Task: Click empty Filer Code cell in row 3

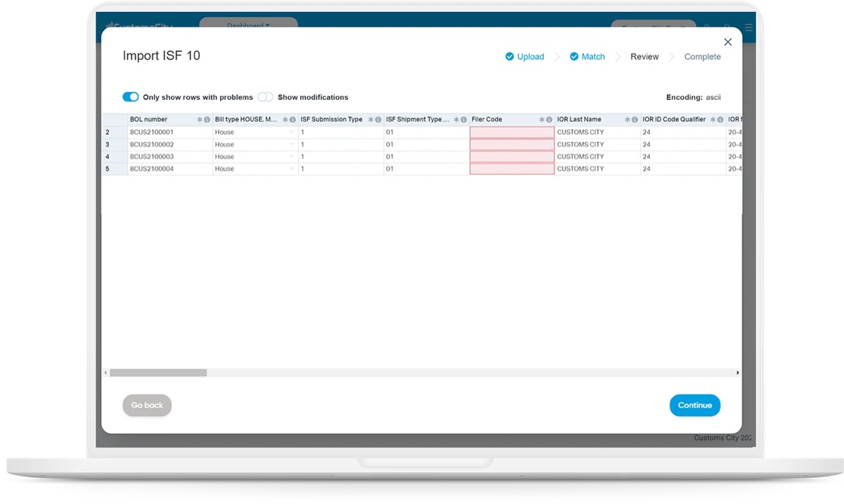Action: pos(512,144)
